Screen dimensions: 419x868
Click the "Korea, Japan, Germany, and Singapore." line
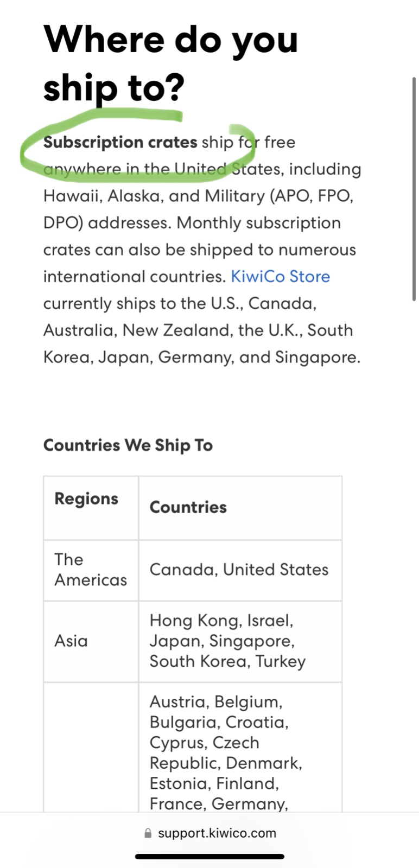(x=201, y=358)
